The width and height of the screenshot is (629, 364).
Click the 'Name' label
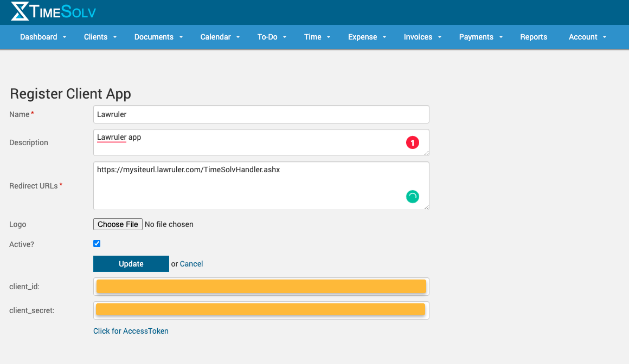pos(20,114)
